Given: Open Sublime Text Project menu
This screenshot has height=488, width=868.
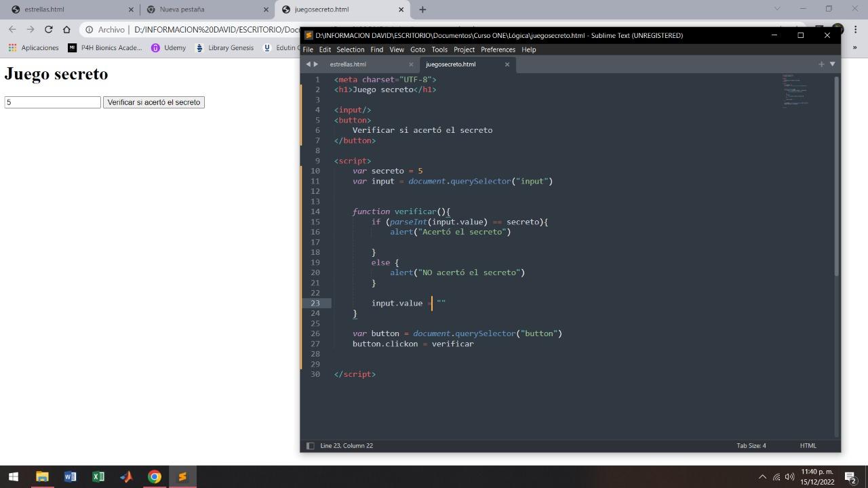Looking at the screenshot, I should pyautogui.click(x=464, y=49).
